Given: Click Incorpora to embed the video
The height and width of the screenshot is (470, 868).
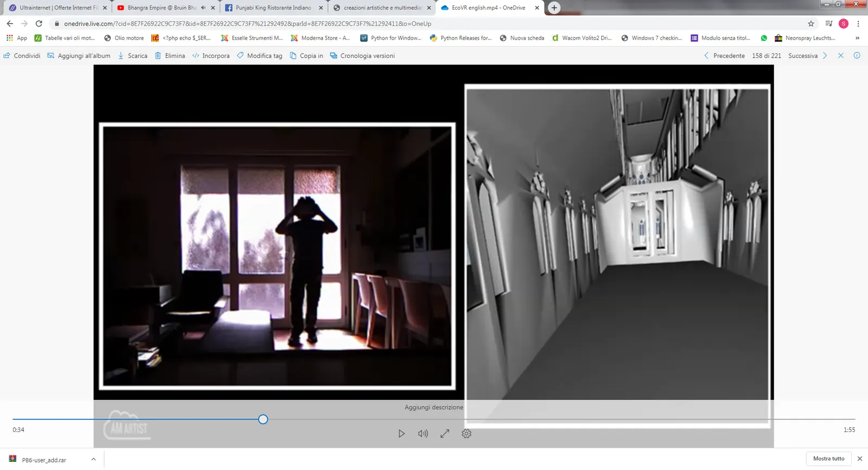Looking at the screenshot, I should coord(210,56).
